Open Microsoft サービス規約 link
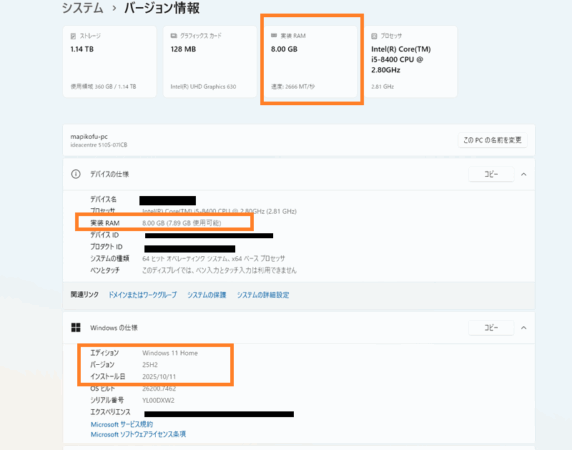Viewport: 572px width, 450px height. click(x=122, y=424)
